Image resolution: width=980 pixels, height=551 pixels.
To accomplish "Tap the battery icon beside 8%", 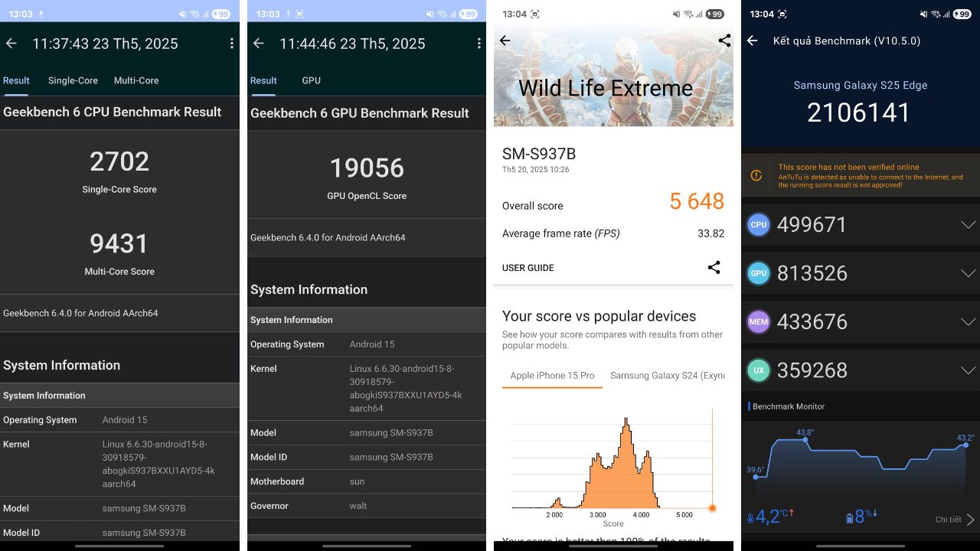I will pyautogui.click(x=849, y=518).
